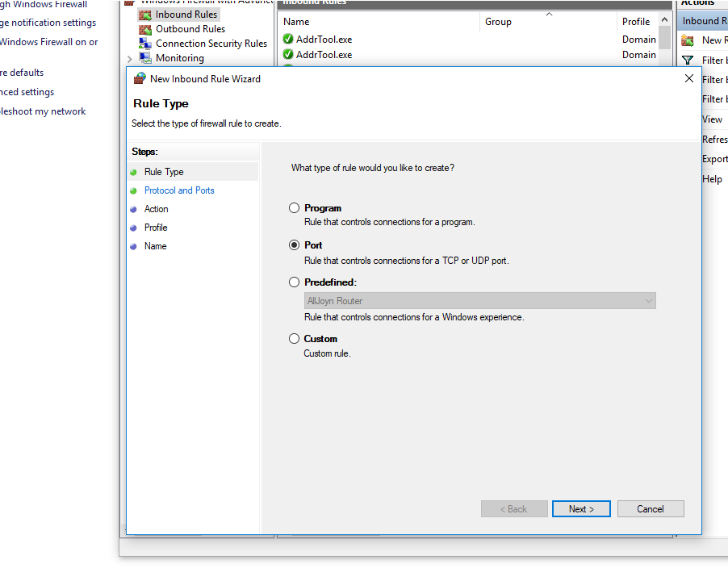Close the New Inbound Rule Wizard
The width and height of the screenshot is (728, 581).
click(x=689, y=78)
